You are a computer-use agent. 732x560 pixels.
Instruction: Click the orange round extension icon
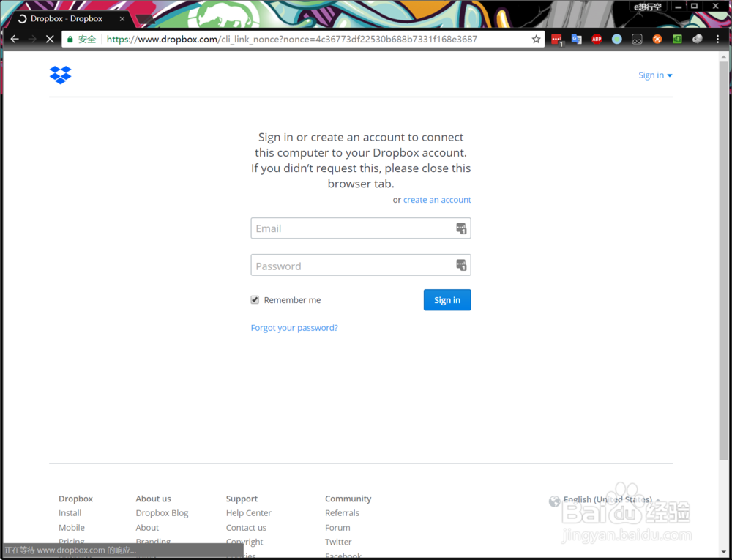tap(657, 40)
